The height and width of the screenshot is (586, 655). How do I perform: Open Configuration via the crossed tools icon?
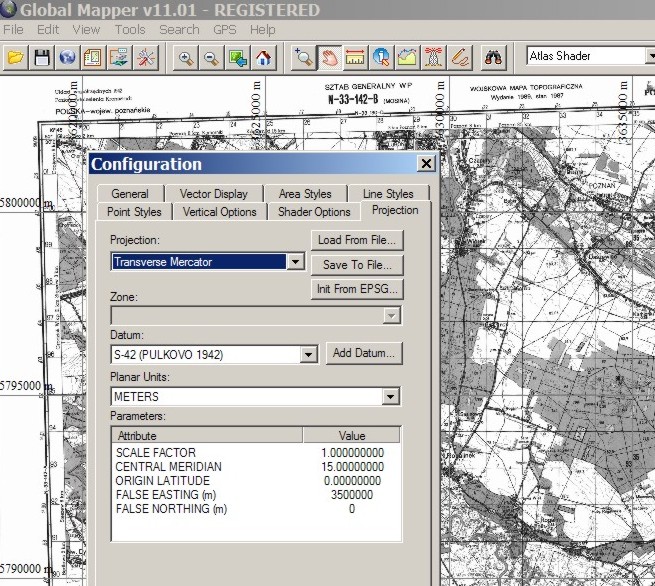[146, 58]
